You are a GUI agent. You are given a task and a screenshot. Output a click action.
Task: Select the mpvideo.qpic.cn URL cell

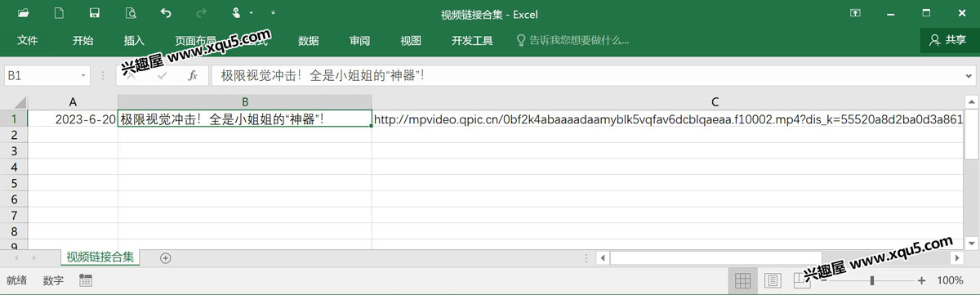(667, 119)
